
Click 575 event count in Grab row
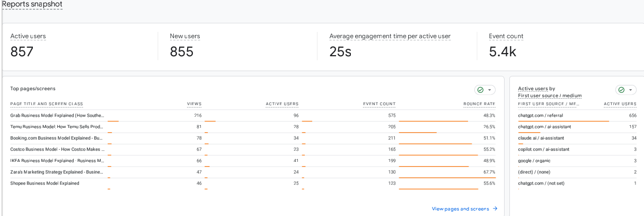pos(391,116)
